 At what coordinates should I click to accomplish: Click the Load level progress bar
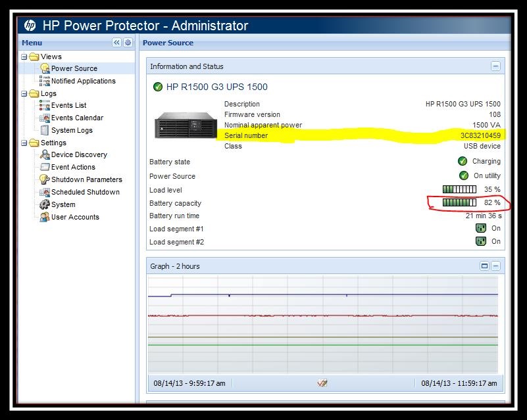pyautogui.click(x=459, y=189)
